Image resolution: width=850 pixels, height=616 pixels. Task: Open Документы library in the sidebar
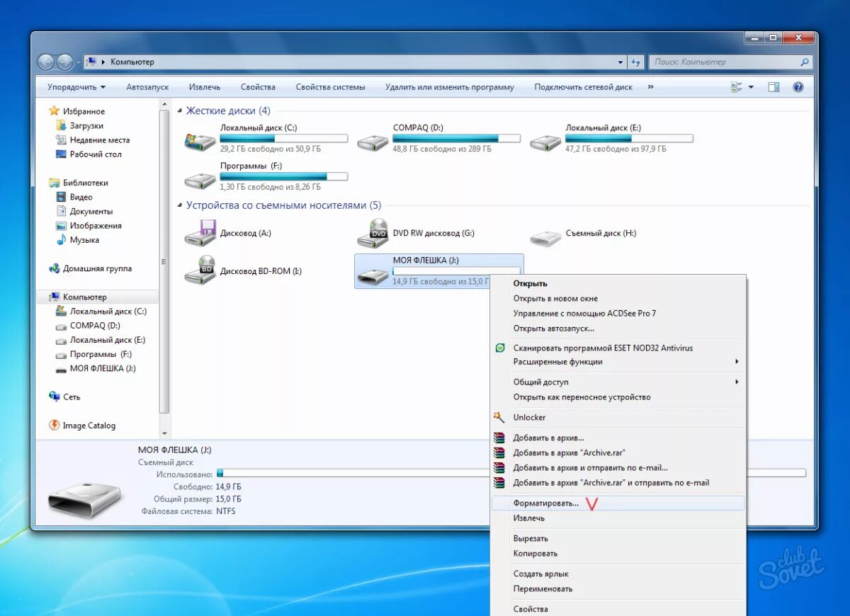coord(91,211)
